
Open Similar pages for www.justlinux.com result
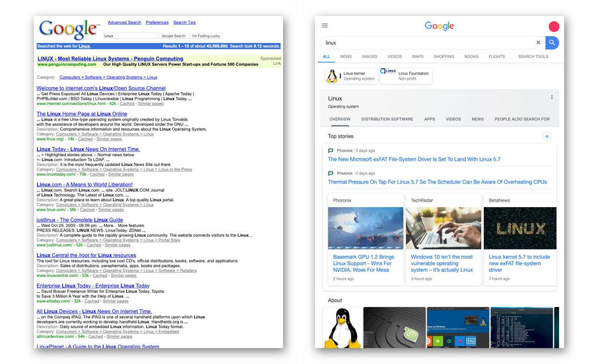(118, 245)
